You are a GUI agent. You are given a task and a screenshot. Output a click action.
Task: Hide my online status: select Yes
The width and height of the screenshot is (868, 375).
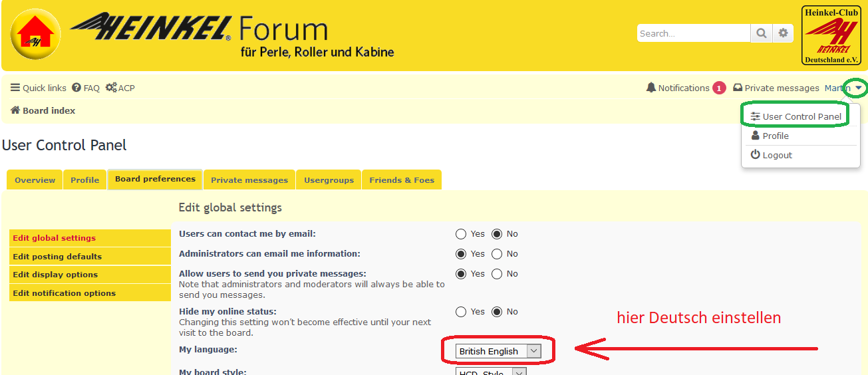[x=461, y=312]
